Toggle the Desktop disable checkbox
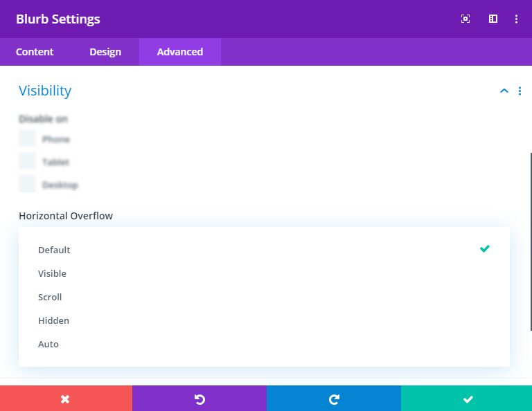Screen dimensions: 532x411 (27, 184)
